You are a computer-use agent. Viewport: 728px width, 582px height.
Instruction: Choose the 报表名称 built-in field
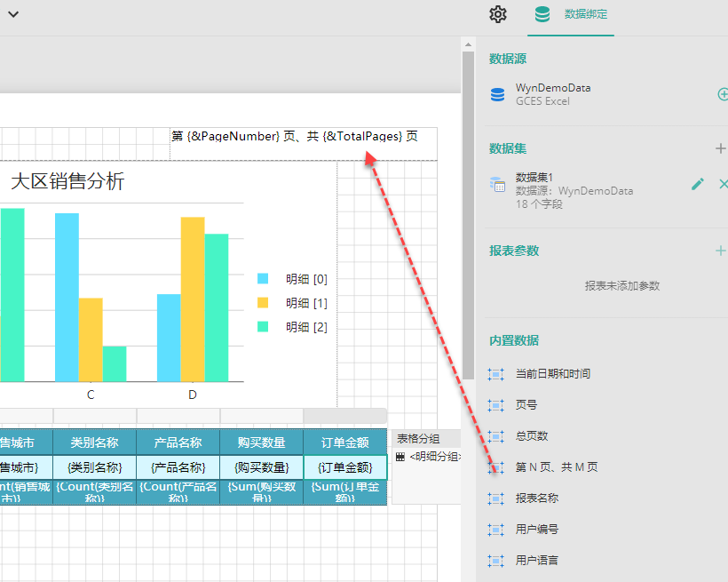click(x=536, y=498)
